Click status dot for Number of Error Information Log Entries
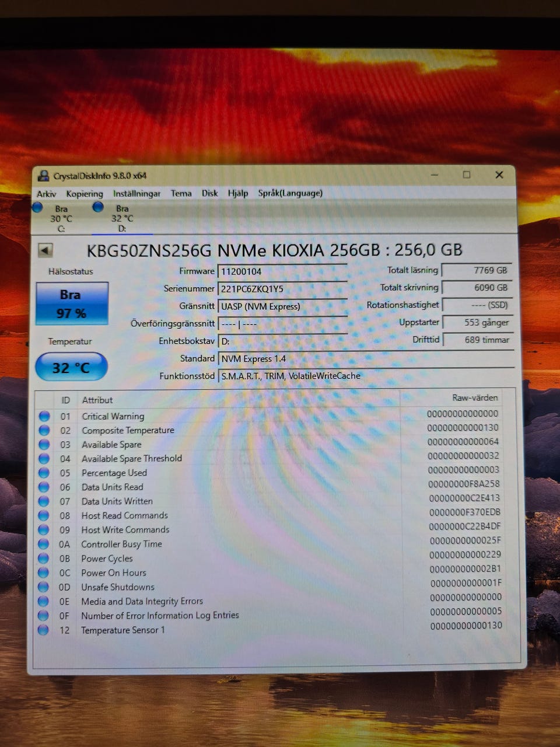This screenshot has height=747, width=560. tap(43, 616)
